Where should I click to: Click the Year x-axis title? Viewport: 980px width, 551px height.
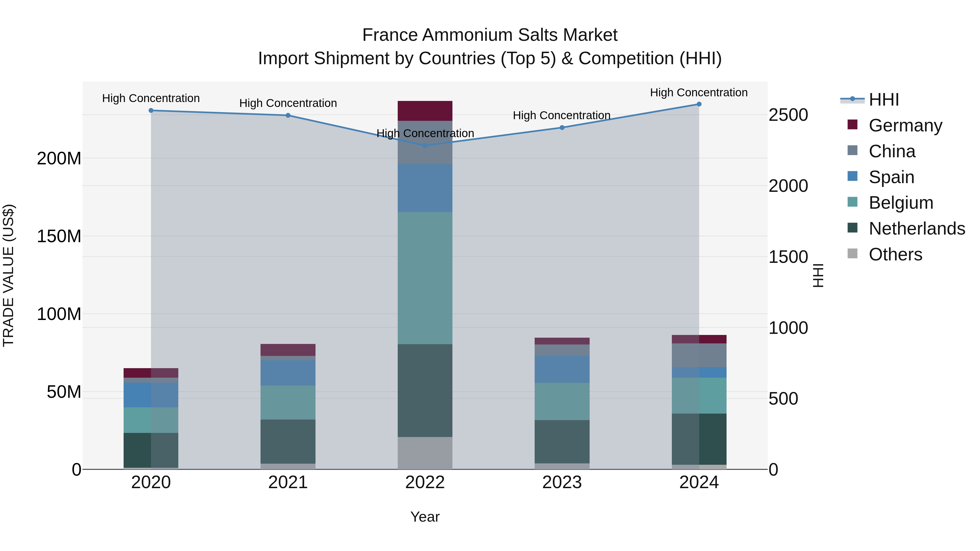click(425, 517)
